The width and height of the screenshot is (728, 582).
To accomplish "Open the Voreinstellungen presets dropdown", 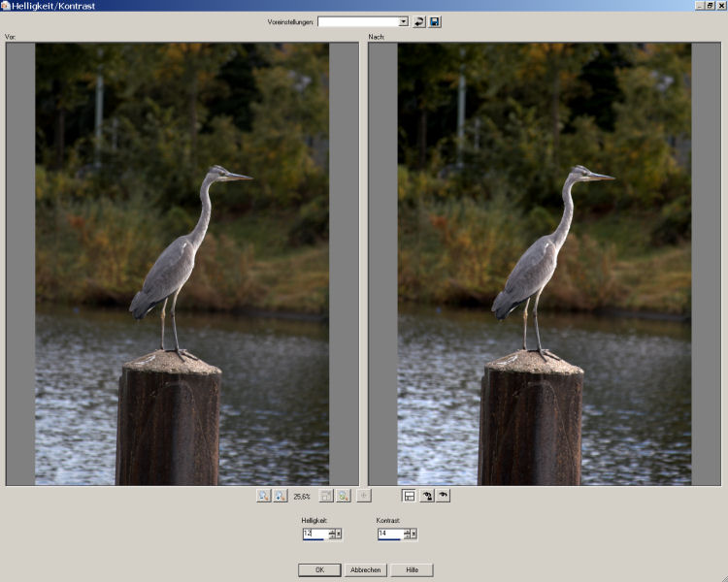I will [403, 21].
